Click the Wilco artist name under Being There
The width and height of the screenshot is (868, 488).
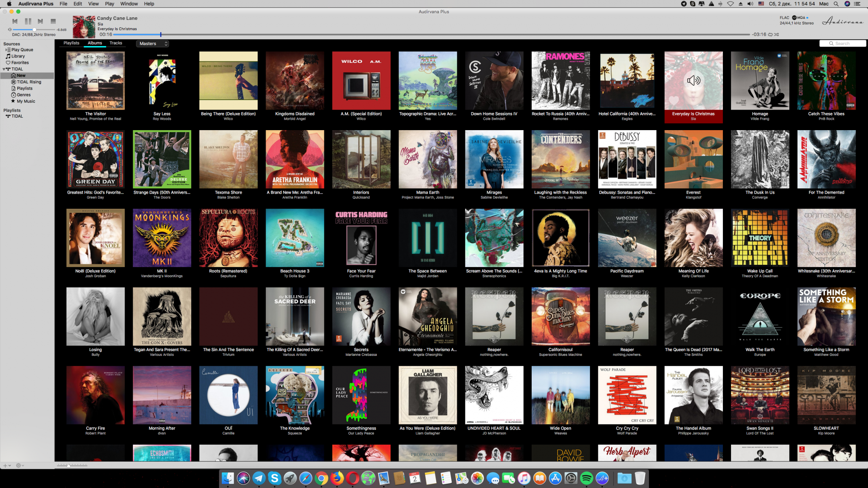[x=228, y=119]
